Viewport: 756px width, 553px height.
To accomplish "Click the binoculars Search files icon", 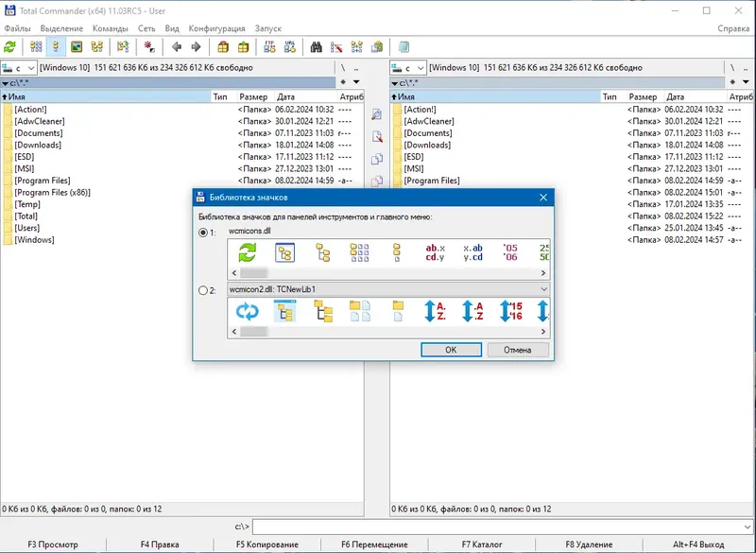I will click(316, 46).
